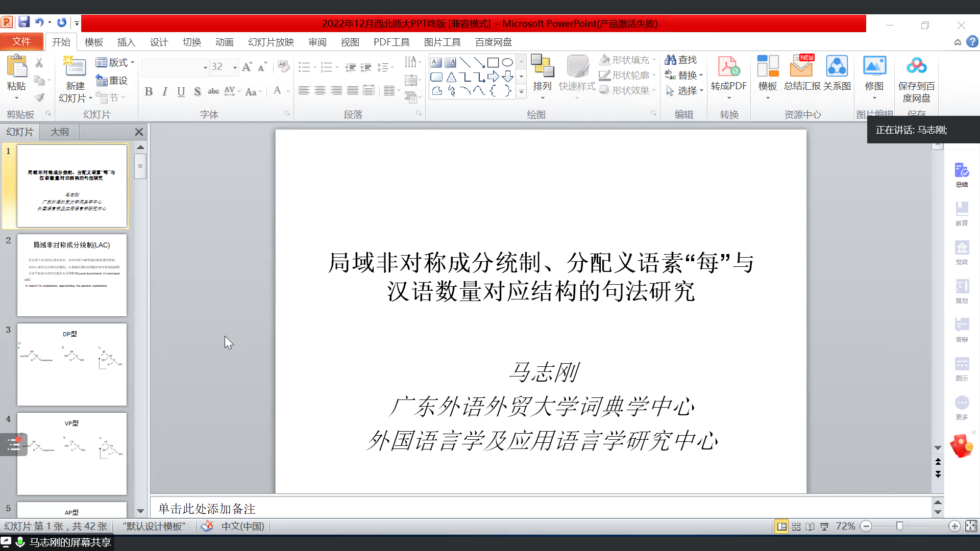980x551 pixels.
Task: Click the zoom percentage 72% button
Action: tap(845, 527)
